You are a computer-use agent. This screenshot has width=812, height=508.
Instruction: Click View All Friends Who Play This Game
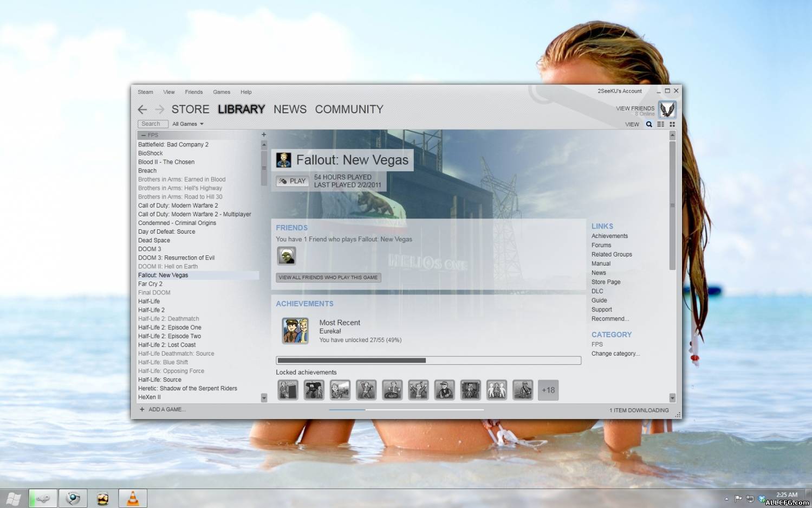(x=328, y=278)
